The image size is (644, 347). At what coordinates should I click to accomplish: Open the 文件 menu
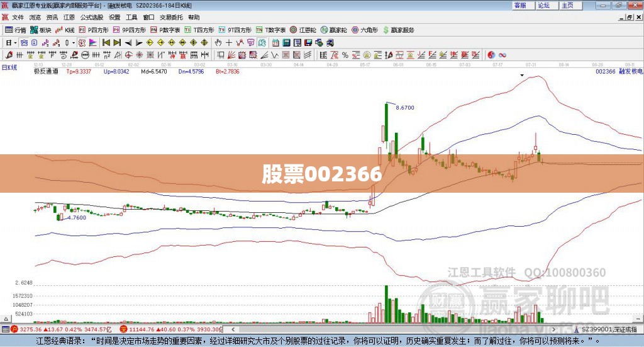(18, 17)
